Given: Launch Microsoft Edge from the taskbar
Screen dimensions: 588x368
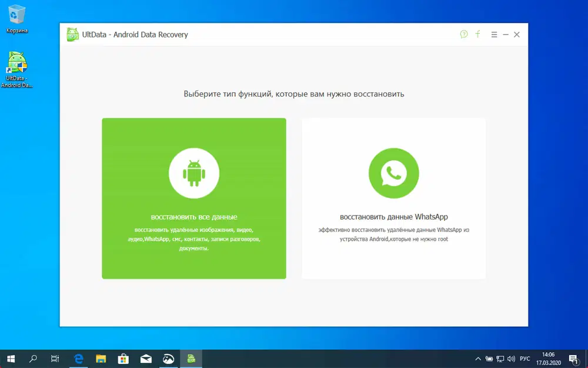Looking at the screenshot, I should click(x=79, y=358).
